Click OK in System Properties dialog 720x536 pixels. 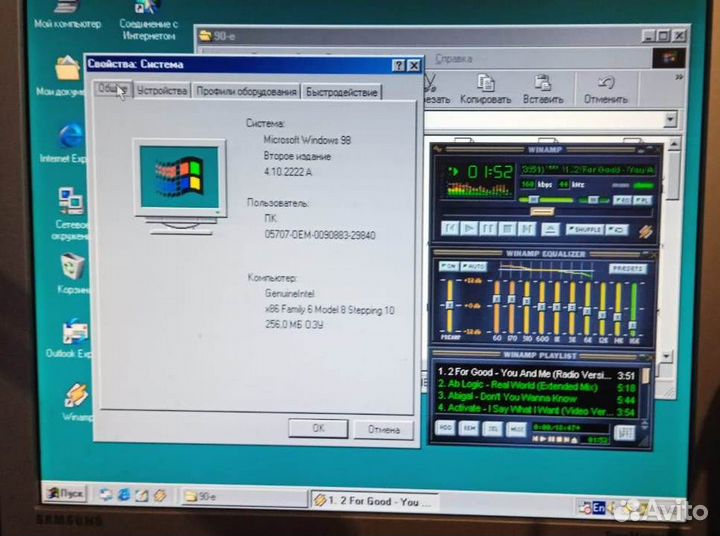tap(318, 428)
